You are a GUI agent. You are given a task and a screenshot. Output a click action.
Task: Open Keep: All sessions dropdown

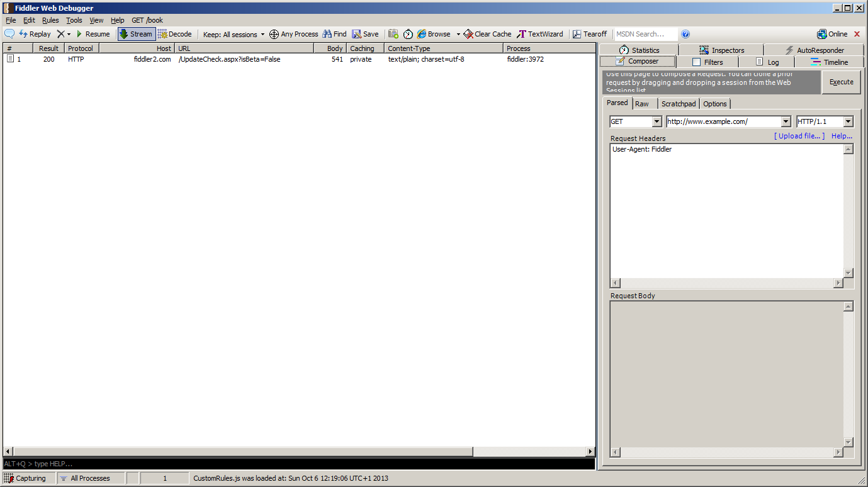pos(234,34)
